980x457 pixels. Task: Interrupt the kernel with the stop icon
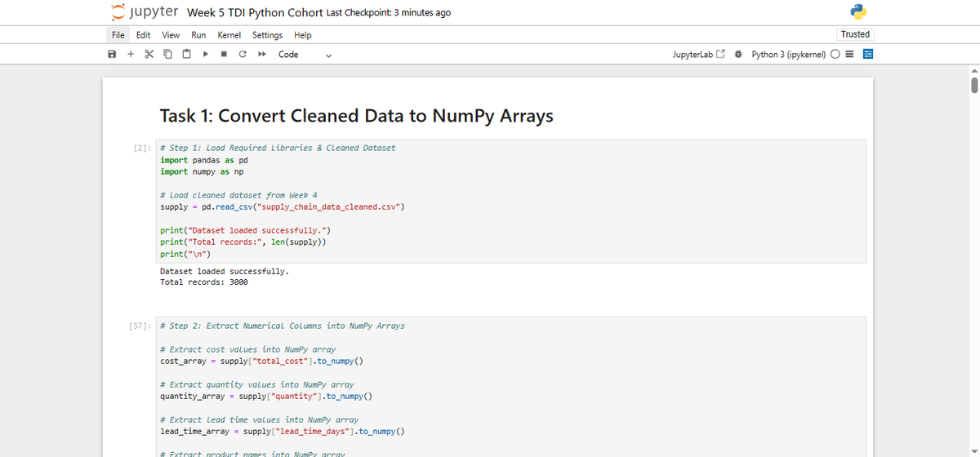pos(223,55)
